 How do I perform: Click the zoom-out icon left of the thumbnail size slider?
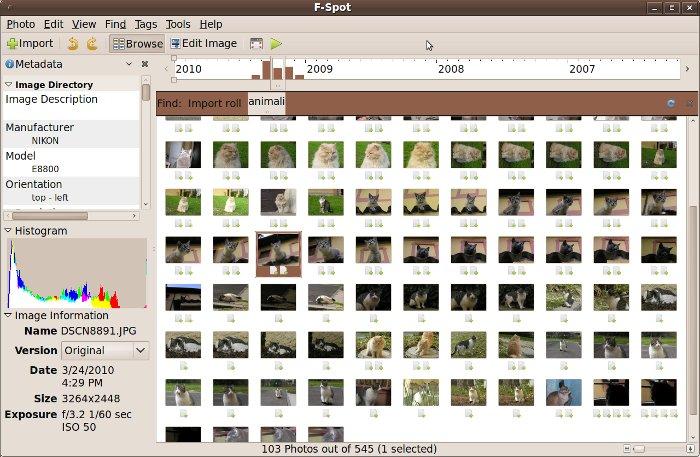pos(627,449)
